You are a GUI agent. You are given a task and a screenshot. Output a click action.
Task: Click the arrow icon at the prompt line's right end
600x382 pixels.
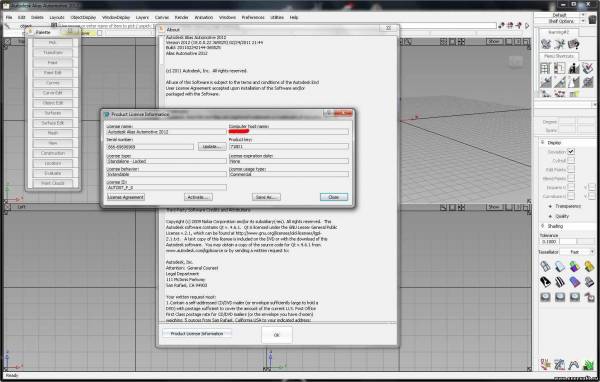(527, 26)
